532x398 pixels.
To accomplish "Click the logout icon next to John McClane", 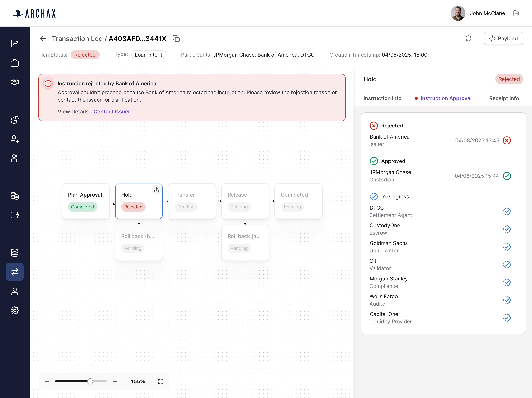I will pyautogui.click(x=516, y=13).
